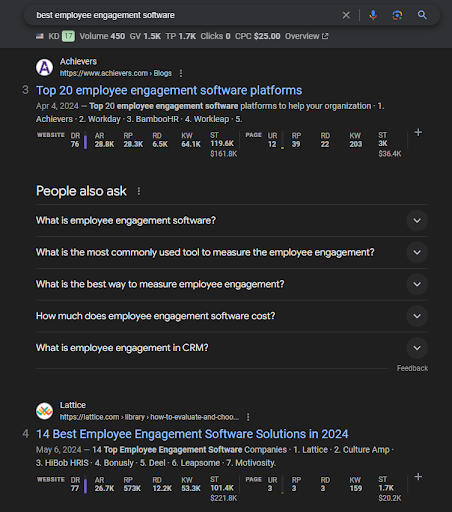Click Achievers page KW 203 value

(356, 144)
